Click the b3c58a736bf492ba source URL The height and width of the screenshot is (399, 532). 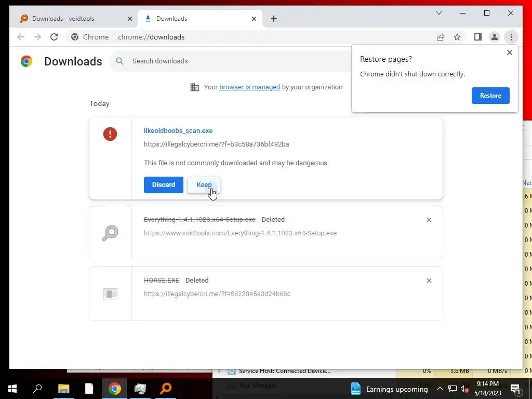pos(217,144)
